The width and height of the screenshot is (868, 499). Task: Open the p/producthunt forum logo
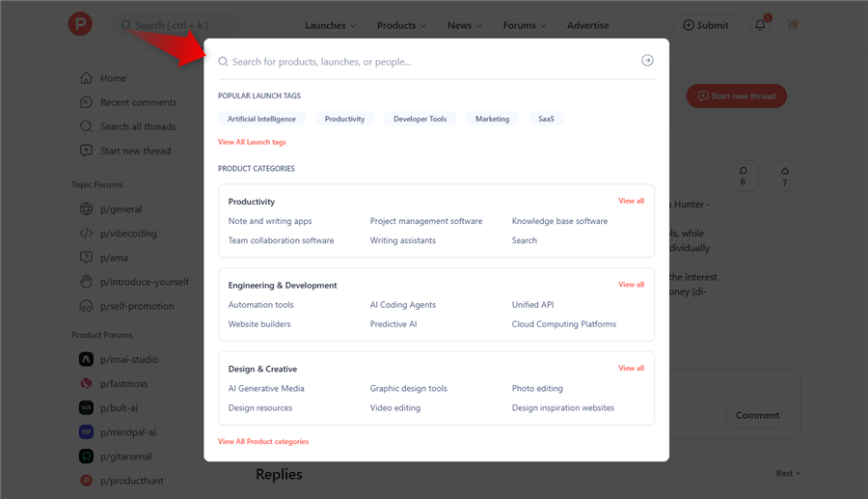pyautogui.click(x=86, y=480)
